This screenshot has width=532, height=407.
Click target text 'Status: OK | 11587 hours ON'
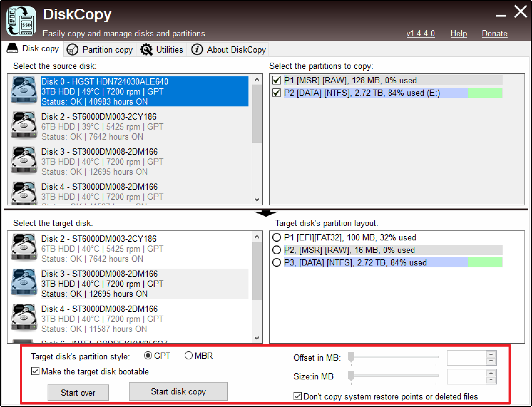tap(94, 329)
